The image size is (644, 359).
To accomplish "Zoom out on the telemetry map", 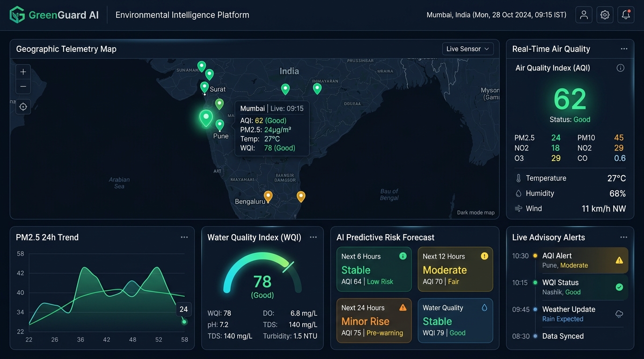I will click(x=23, y=86).
